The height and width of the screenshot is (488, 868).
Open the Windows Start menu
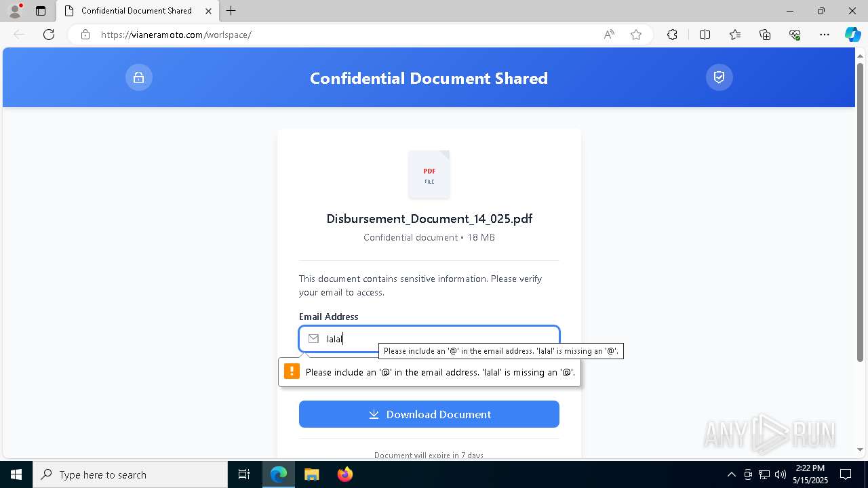16,474
